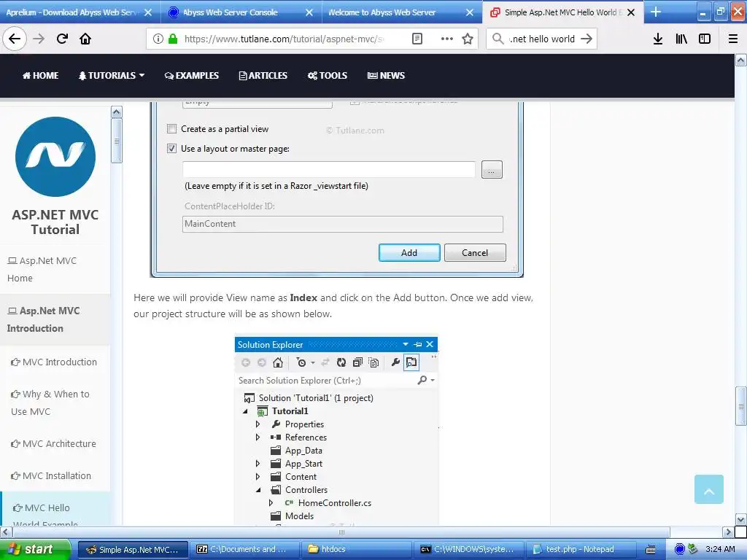Click in the URL address field
This screenshot has height=560, width=747.
(x=284, y=39)
